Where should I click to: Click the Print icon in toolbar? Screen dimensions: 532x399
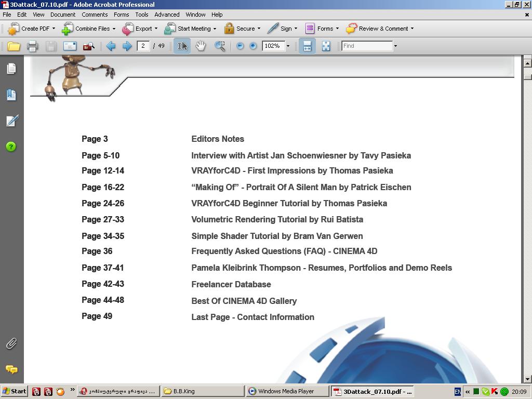[32, 46]
